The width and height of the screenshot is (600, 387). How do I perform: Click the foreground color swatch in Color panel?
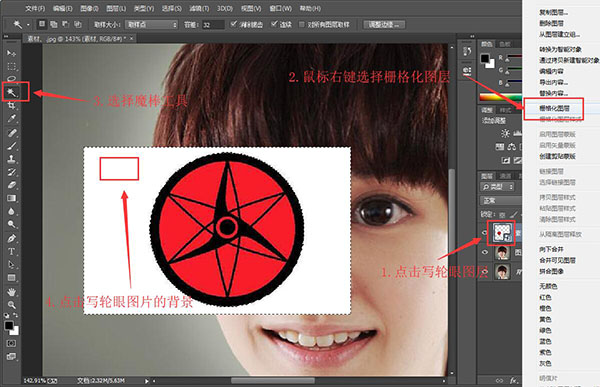click(x=485, y=58)
